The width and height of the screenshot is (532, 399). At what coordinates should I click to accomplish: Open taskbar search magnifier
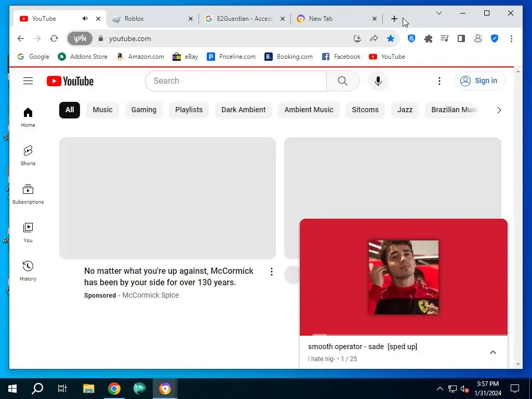pos(37,389)
